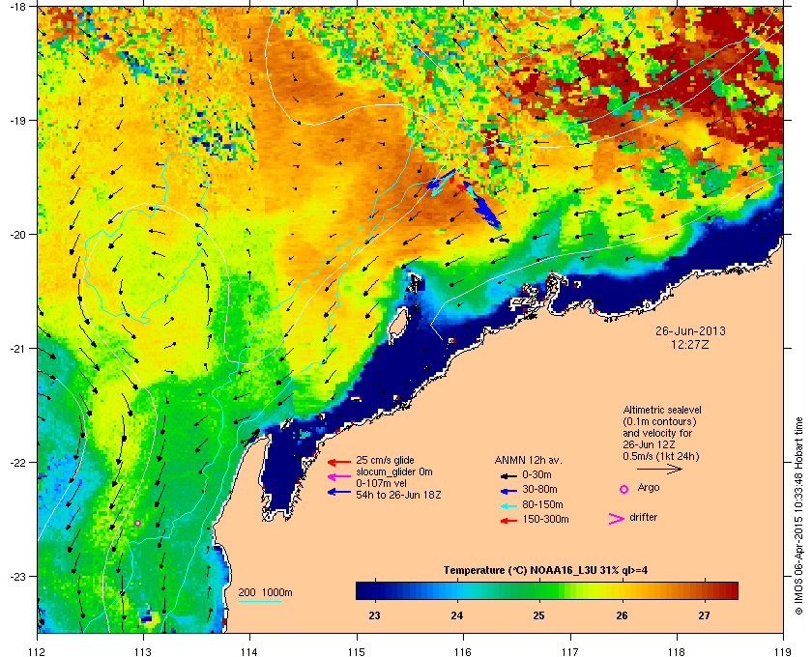Viewport: 812px width, 657px height.
Task: Click the 0.5m/s (1kt 24h) label
Action: click(x=661, y=457)
